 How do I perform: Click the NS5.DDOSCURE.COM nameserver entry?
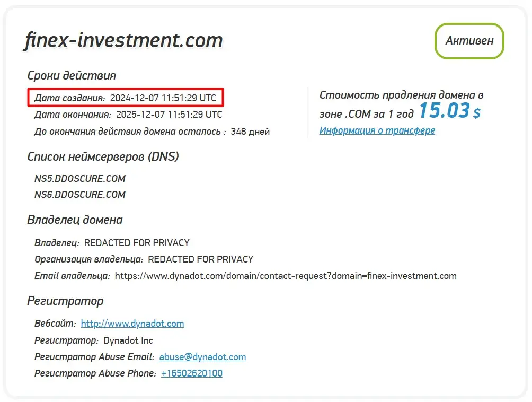pos(79,179)
